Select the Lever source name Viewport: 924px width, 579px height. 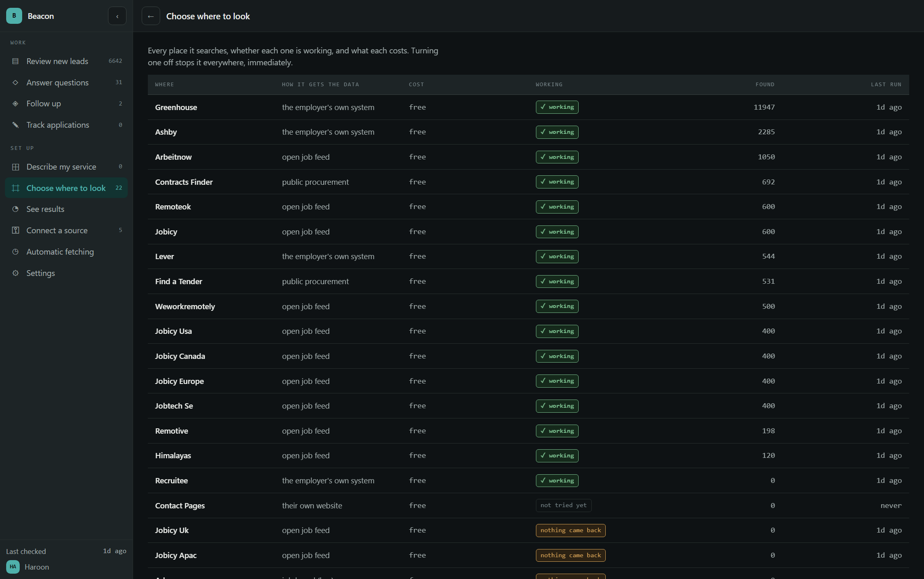pyautogui.click(x=165, y=256)
